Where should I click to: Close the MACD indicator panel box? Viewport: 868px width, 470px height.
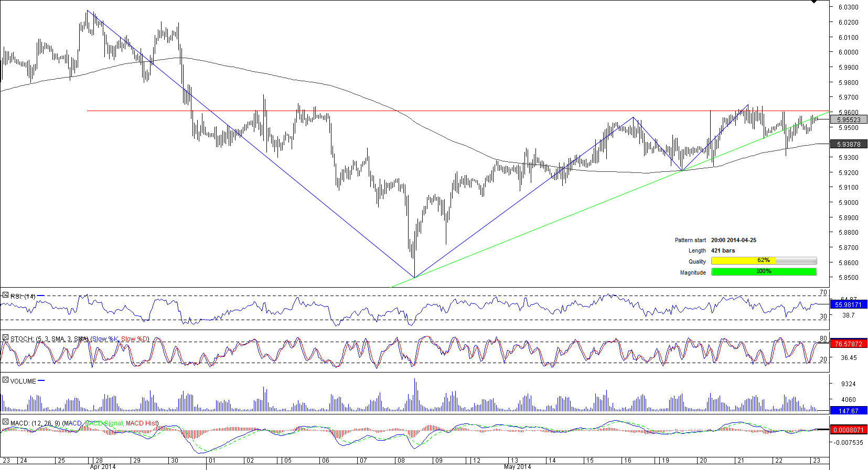point(5,422)
